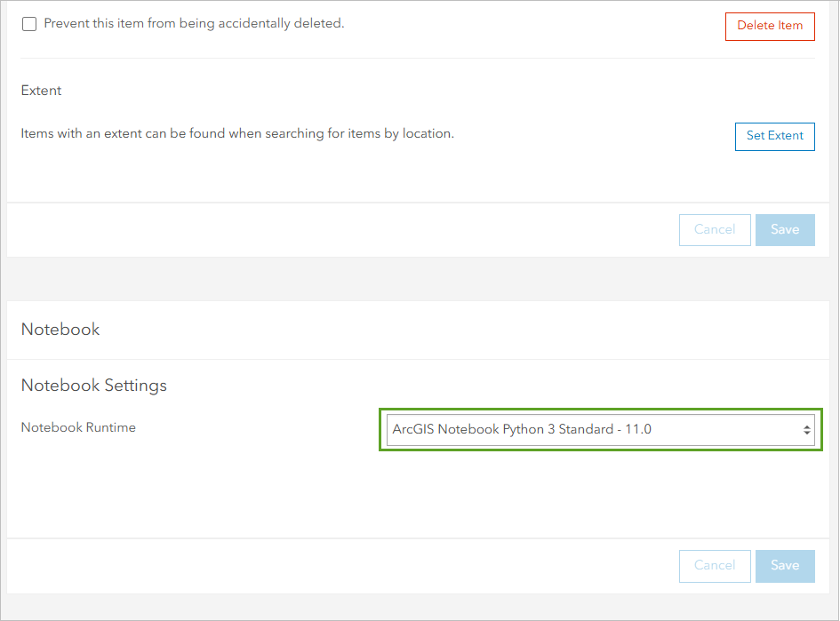Screen dimensions: 840x621
Task: Open the Notebook Runtime dropdown
Action: coord(601,430)
